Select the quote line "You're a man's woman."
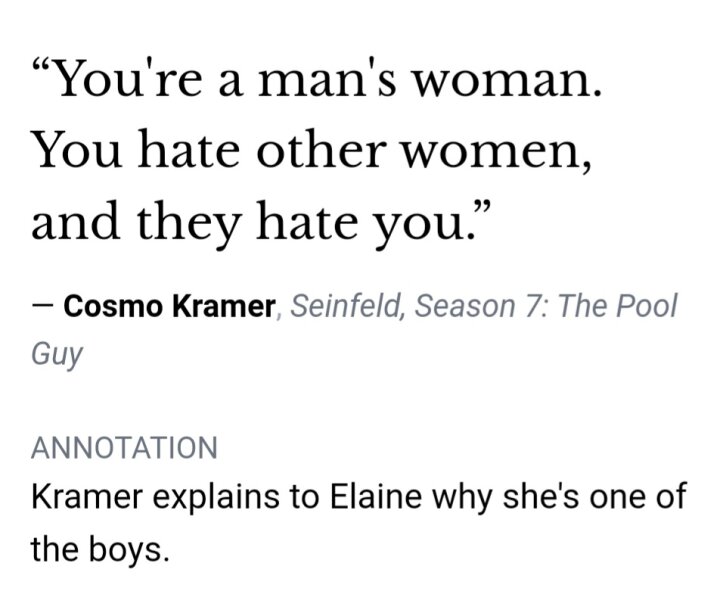The height and width of the screenshot is (610, 720). pyautogui.click(x=316, y=82)
